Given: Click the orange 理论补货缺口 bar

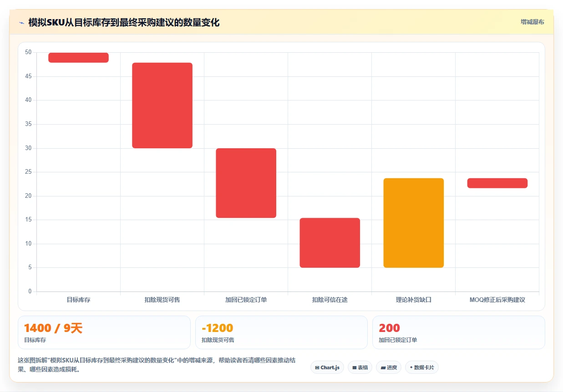Looking at the screenshot, I should (x=413, y=223).
